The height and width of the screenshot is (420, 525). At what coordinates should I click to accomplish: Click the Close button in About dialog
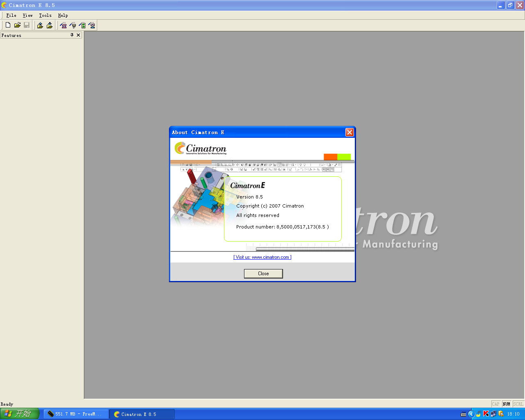pos(263,274)
